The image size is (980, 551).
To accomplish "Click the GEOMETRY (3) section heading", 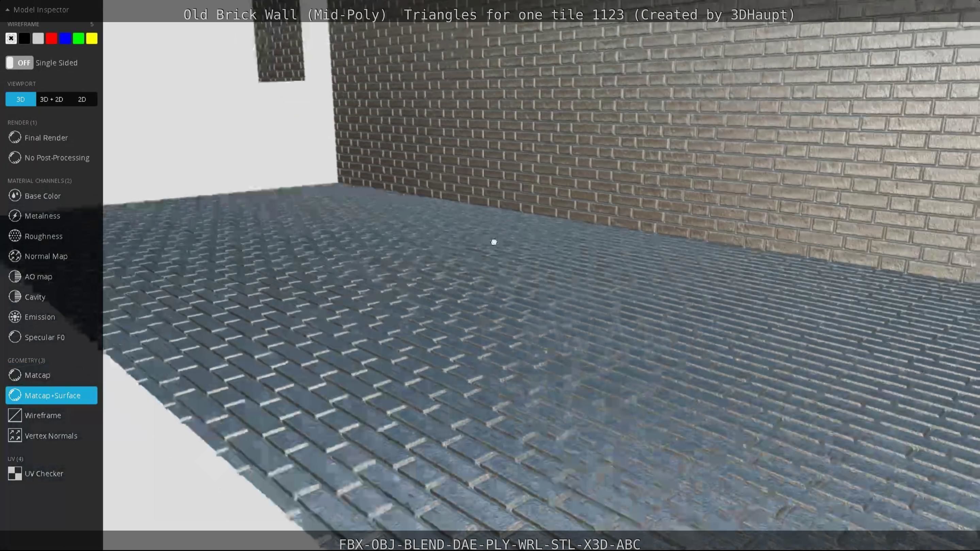I will [x=26, y=360].
